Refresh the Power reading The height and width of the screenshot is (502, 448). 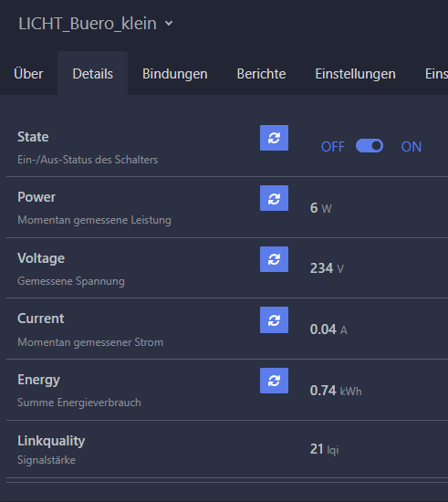pyautogui.click(x=274, y=198)
